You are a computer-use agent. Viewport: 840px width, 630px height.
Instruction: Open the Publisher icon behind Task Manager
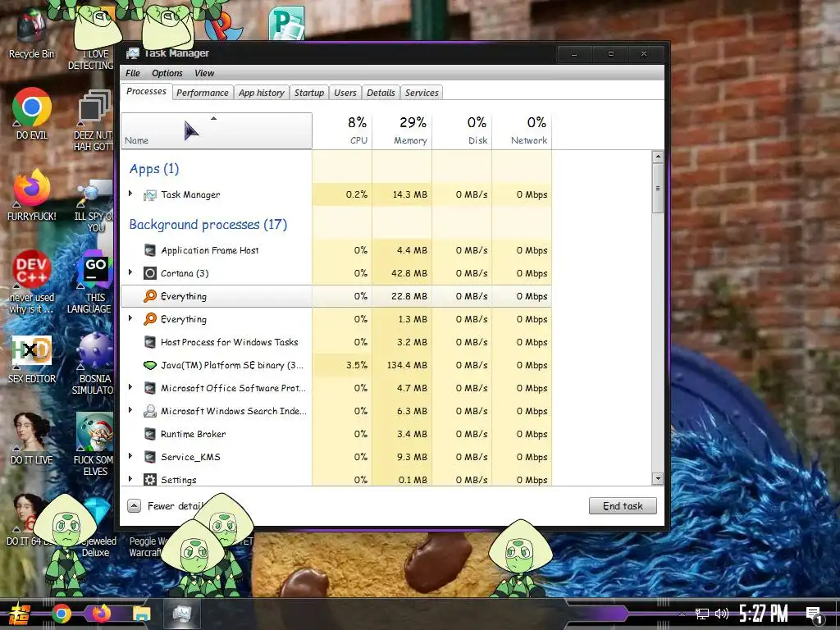pos(286,22)
